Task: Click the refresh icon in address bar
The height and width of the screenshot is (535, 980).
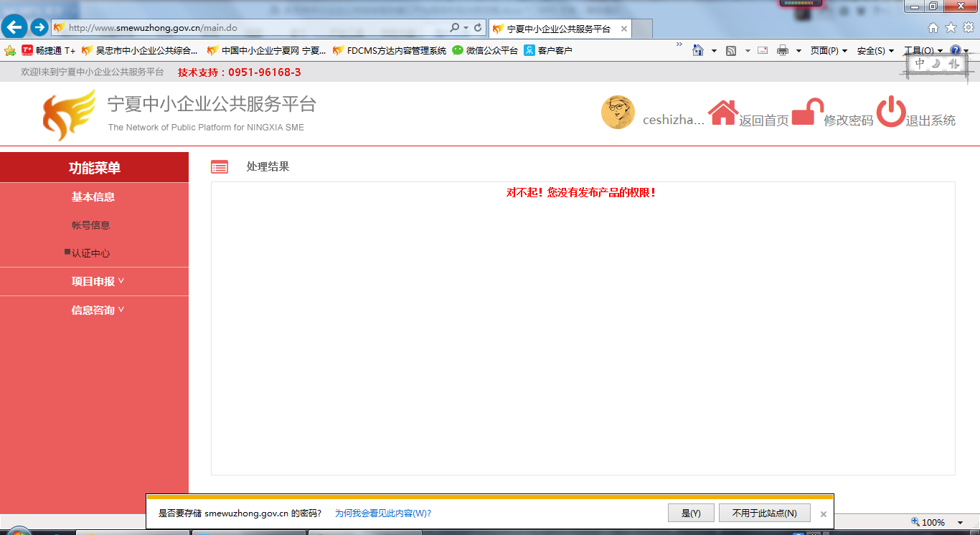Action: pos(478,28)
